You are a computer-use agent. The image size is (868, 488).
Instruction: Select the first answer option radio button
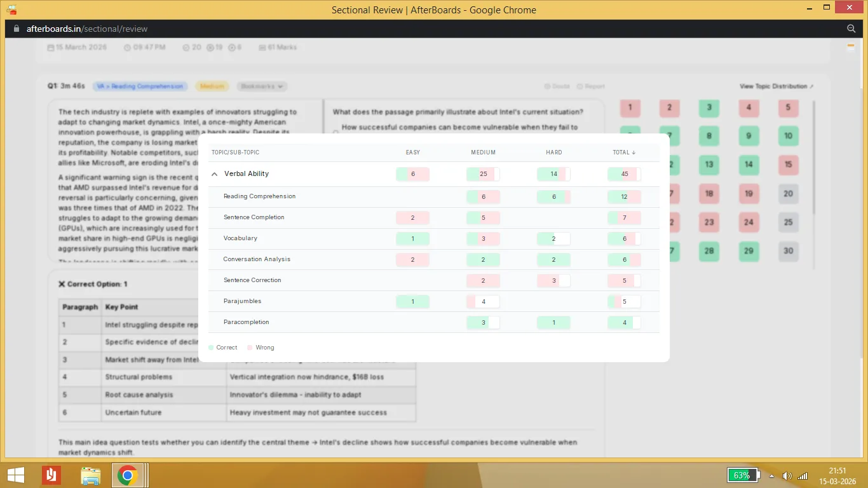[336, 132]
